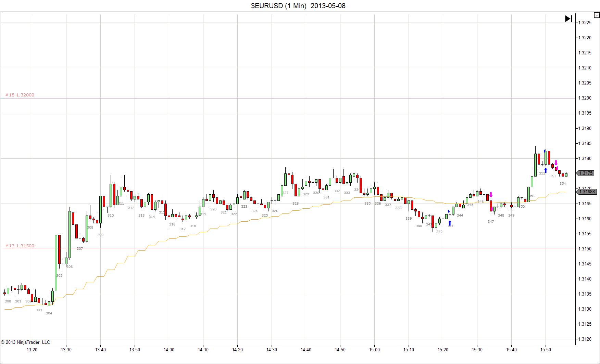Select the magenta down arrow near bar 353

pyautogui.click(x=556, y=163)
